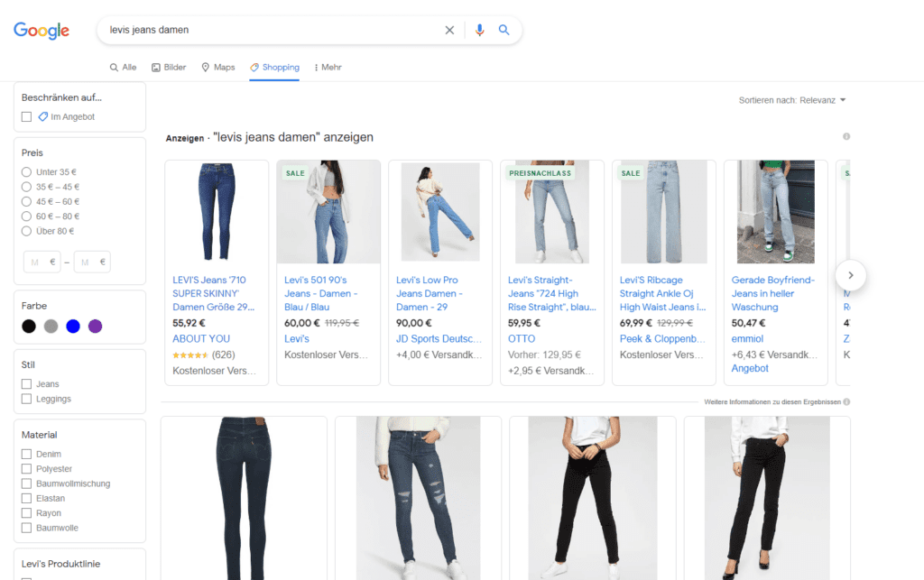This screenshot has height=580, width=924.
Task: Open the Mehr menu
Action: point(328,67)
